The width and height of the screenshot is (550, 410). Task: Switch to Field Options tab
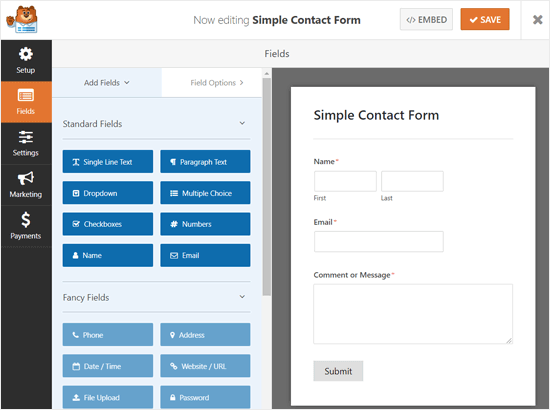pyautogui.click(x=216, y=83)
